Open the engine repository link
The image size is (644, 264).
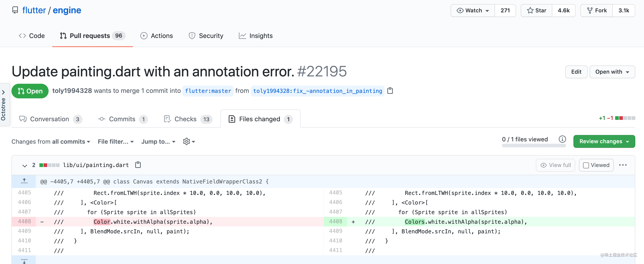point(67,10)
